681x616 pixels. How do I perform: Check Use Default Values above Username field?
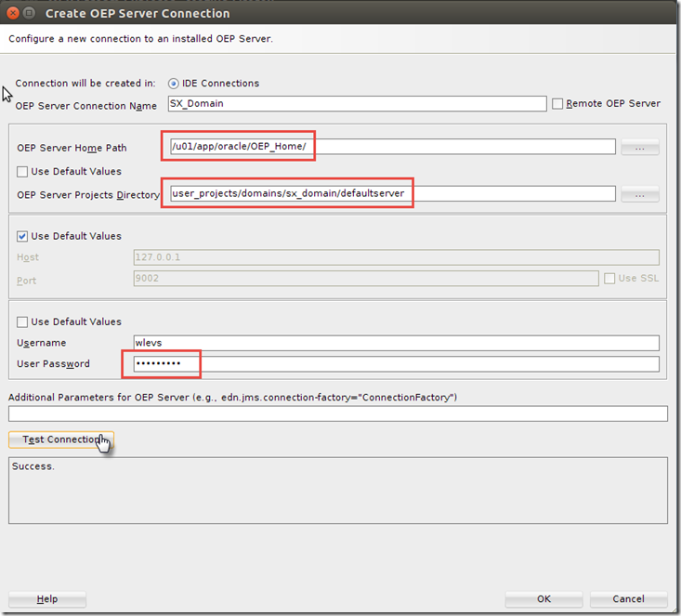(x=23, y=322)
